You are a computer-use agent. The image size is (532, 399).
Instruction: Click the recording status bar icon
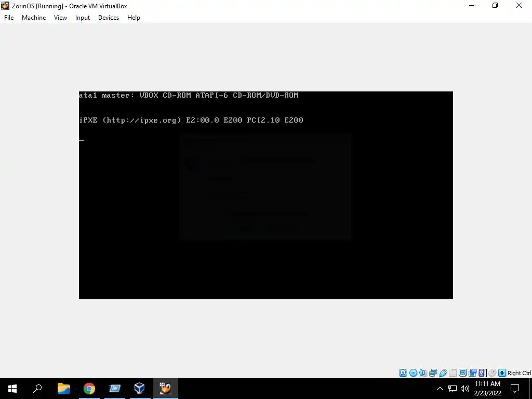[x=473, y=373]
